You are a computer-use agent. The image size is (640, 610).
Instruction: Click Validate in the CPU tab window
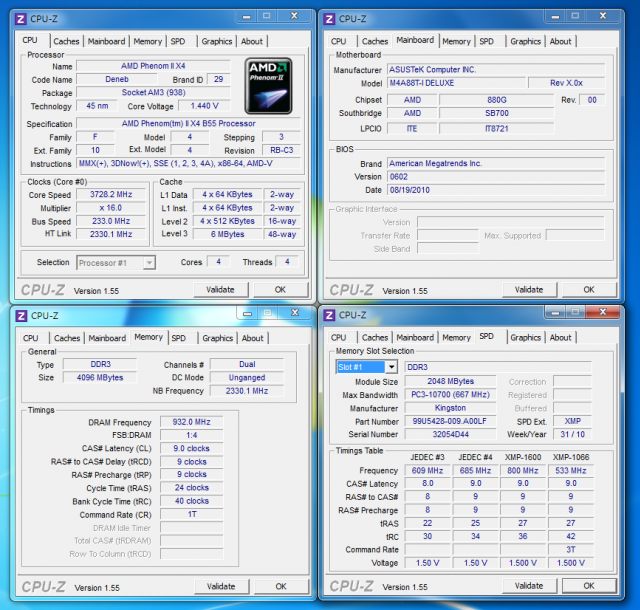click(220, 289)
